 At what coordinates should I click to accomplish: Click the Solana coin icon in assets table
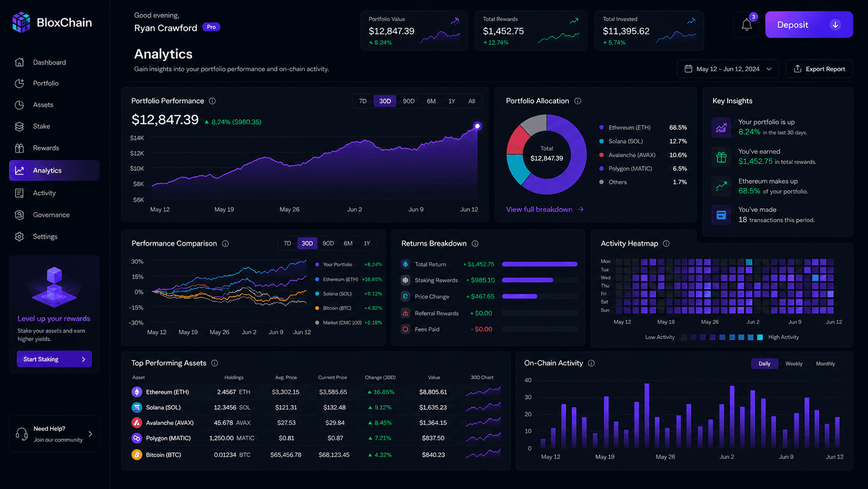pos(137,407)
